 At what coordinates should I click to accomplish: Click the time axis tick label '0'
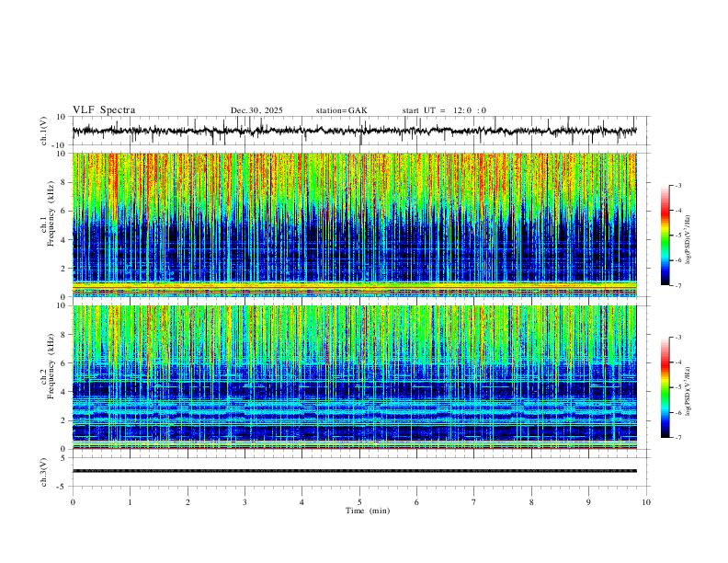coord(73,502)
